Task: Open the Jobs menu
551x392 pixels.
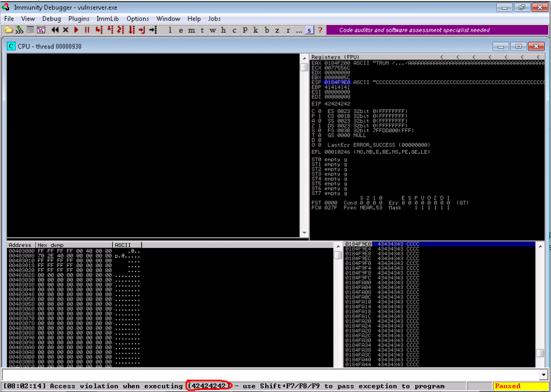Action: [214, 19]
